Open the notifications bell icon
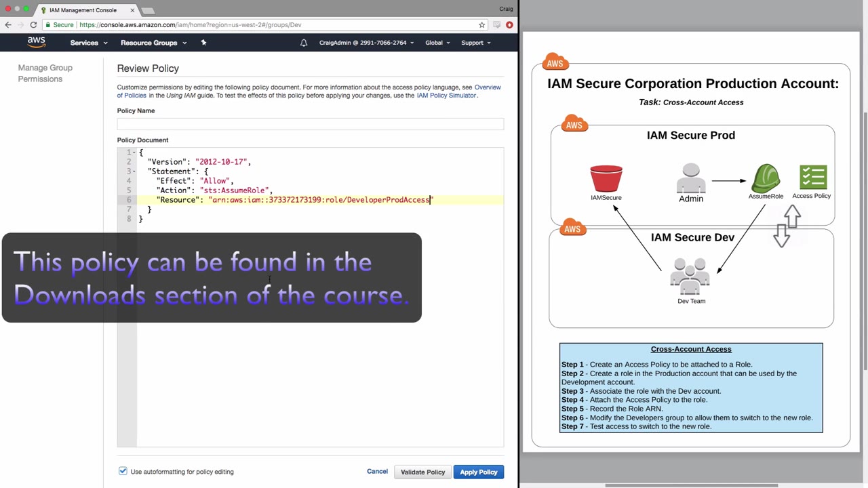Screen dimensions: 868x488 click(304, 43)
